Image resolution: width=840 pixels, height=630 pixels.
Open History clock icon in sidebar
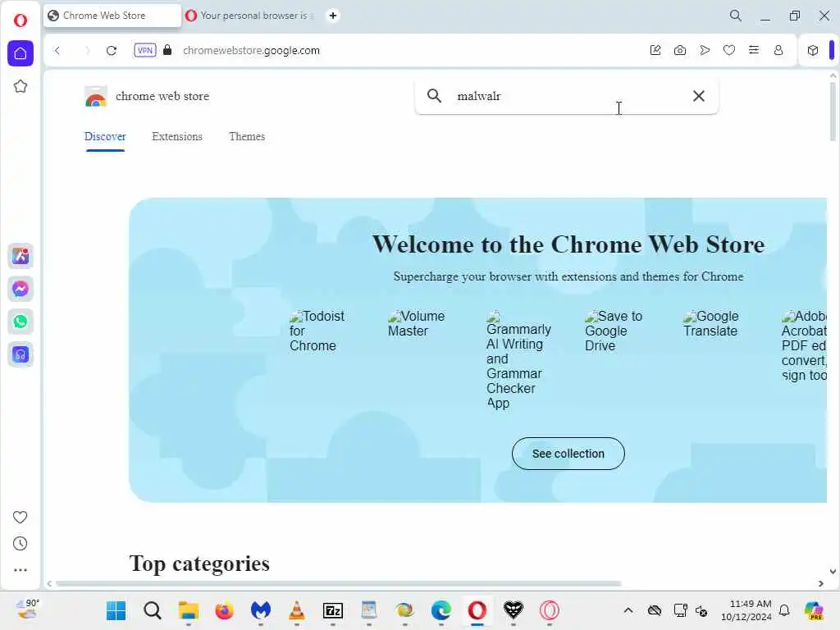click(x=20, y=543)
